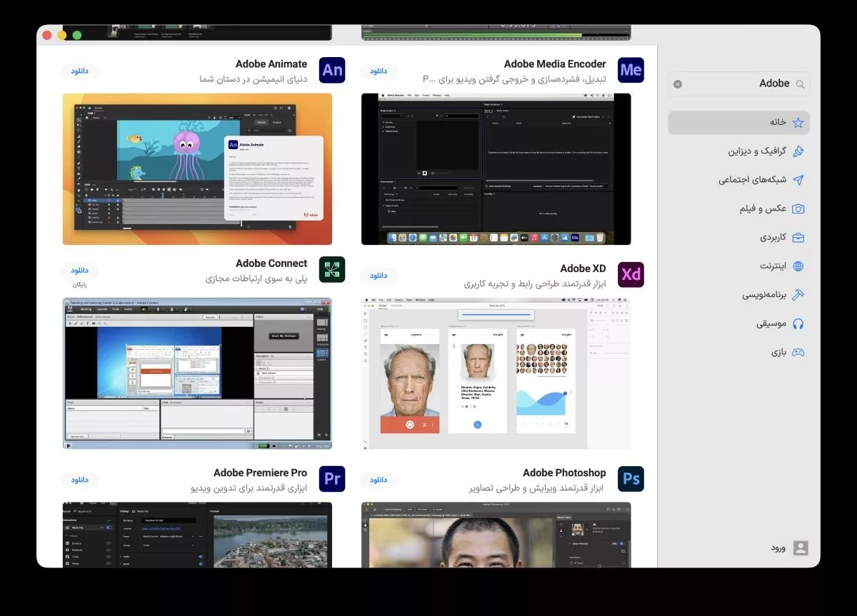This screenshot has height=616, width=857.
Task: Open the Adobe Premiere Pro title
Action: pos(260,473)
